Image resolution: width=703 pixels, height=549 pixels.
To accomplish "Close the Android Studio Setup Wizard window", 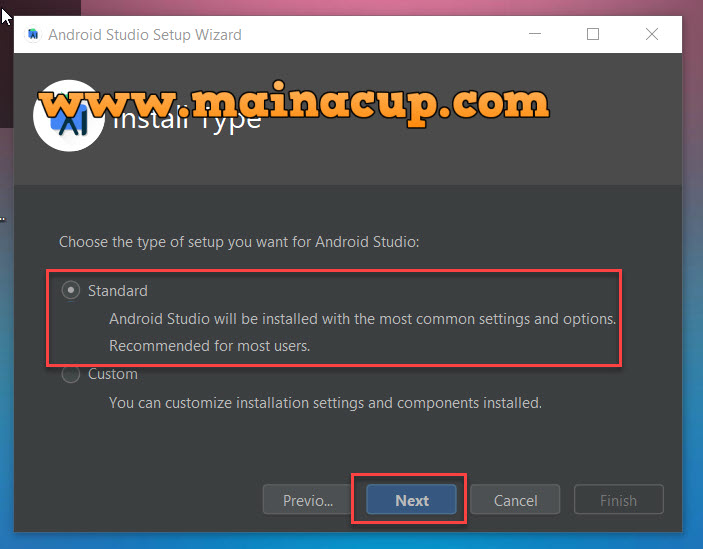I will 651,34.
